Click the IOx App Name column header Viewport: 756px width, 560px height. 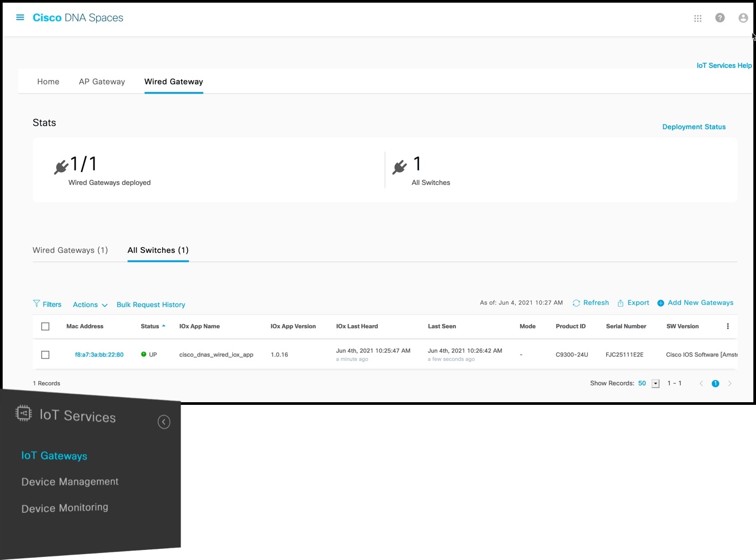point(199,326)
